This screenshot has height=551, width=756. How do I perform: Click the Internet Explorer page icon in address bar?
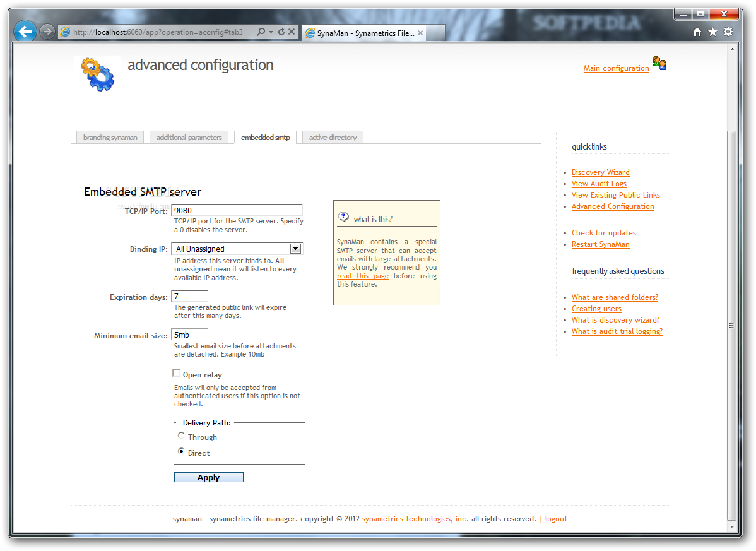click(x=65, y=32)
